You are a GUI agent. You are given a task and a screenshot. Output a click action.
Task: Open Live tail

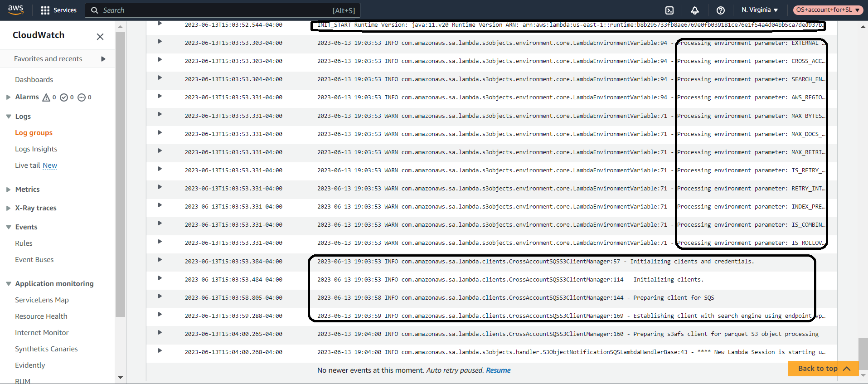[x=28, y=165]
